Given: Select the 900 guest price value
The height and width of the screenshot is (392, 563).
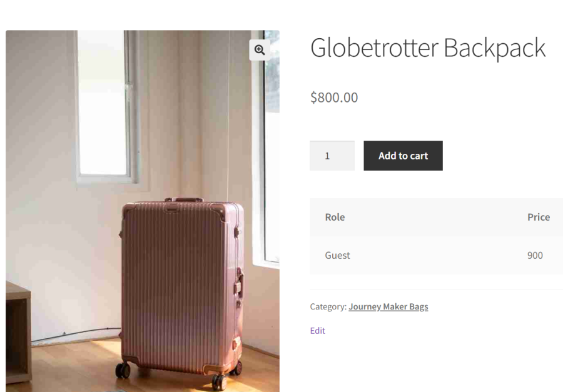Looking at the screenshot, I should [x=535, y=255].
